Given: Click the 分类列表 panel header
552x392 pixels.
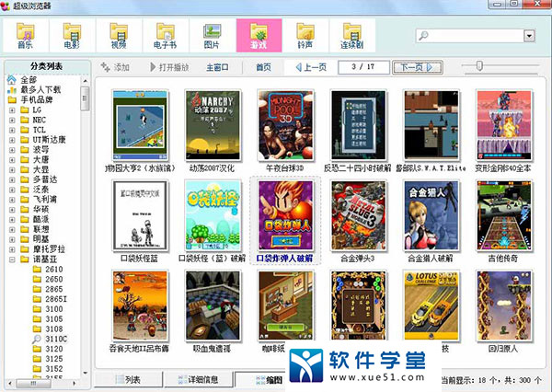Looking at the screenshot, I should tap(47, 66).
